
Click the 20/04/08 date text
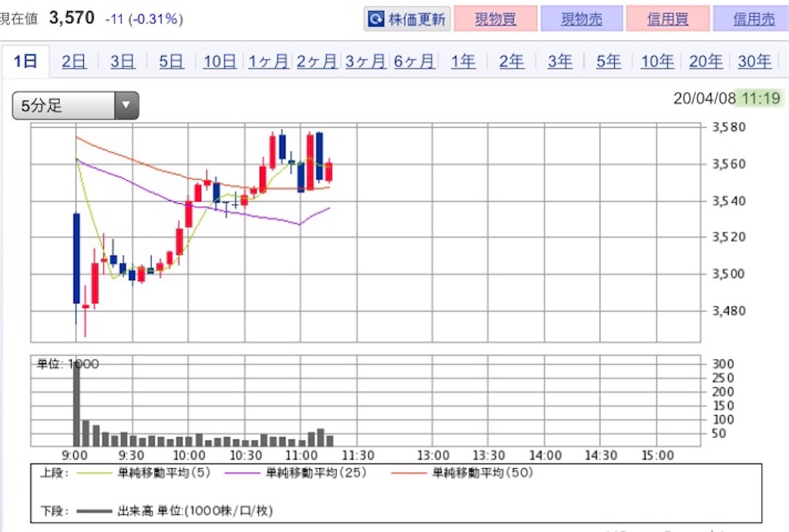point(704,98)
